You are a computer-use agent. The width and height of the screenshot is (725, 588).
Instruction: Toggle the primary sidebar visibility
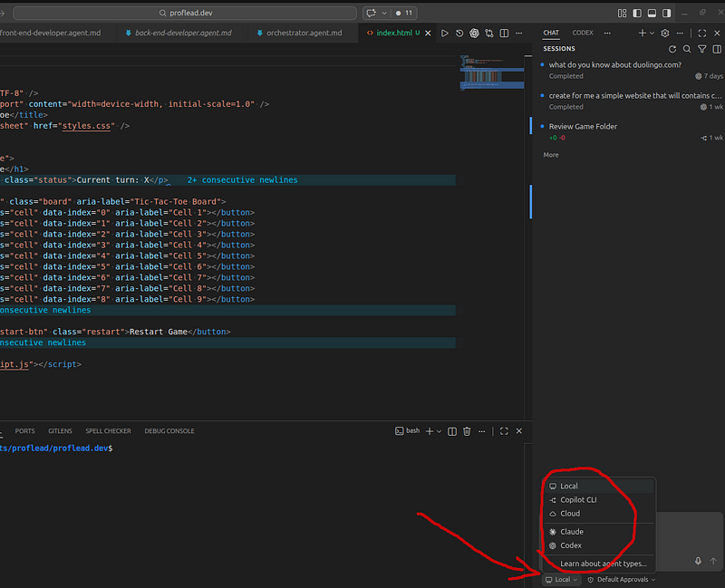click(x=637, y=13)
